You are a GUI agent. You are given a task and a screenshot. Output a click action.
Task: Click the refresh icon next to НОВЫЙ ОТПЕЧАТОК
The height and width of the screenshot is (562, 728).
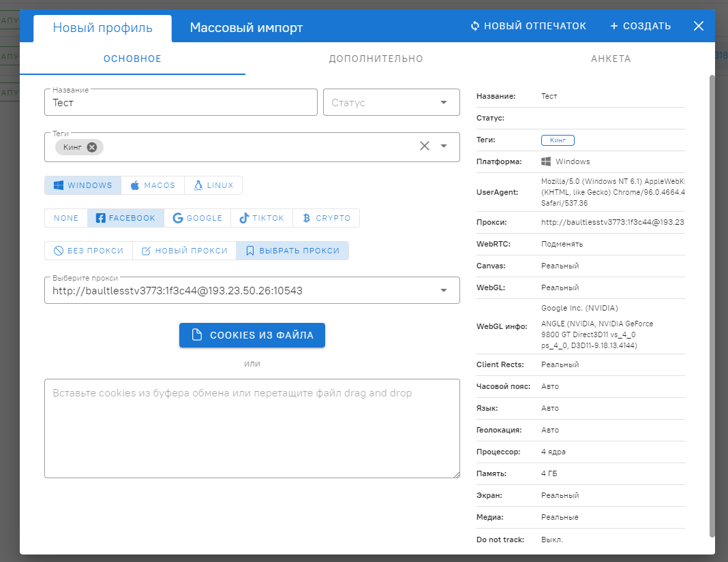474,26
